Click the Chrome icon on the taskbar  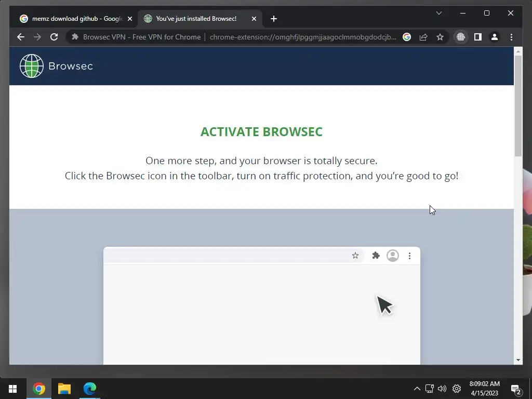pyautogui.click(x=39, y=389)
